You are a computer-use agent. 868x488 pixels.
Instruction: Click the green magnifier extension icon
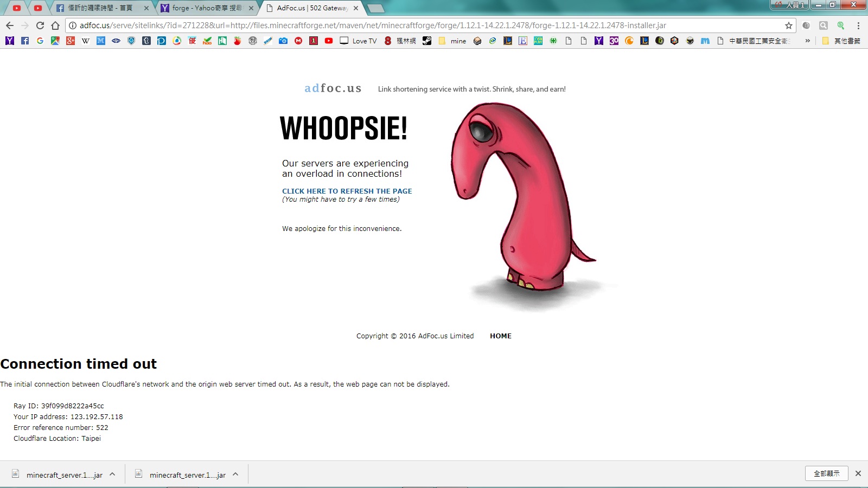click(841, 25)
